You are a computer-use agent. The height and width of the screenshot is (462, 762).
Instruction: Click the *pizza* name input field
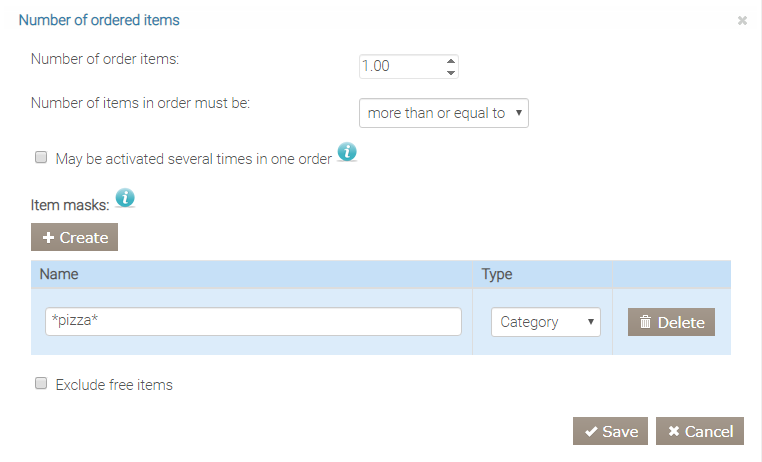point(253,322)
